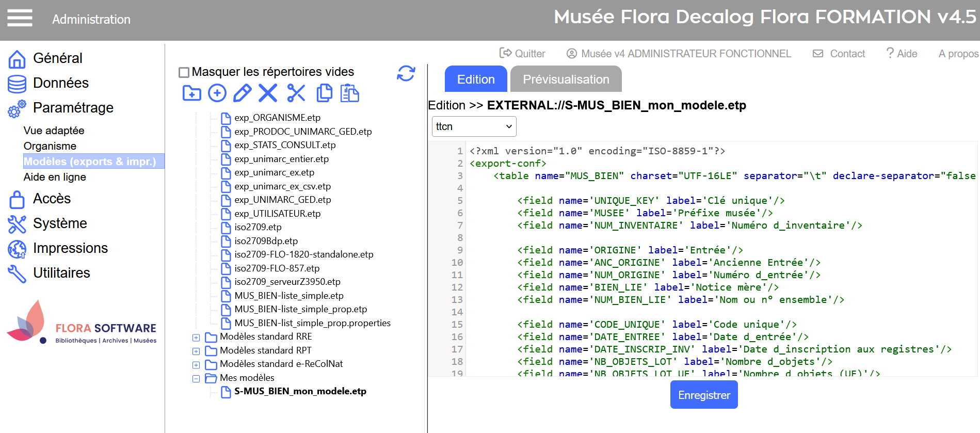Click folder icon of Mes modèles
Viewport: 980px width, 433px height.
(211, 378)
